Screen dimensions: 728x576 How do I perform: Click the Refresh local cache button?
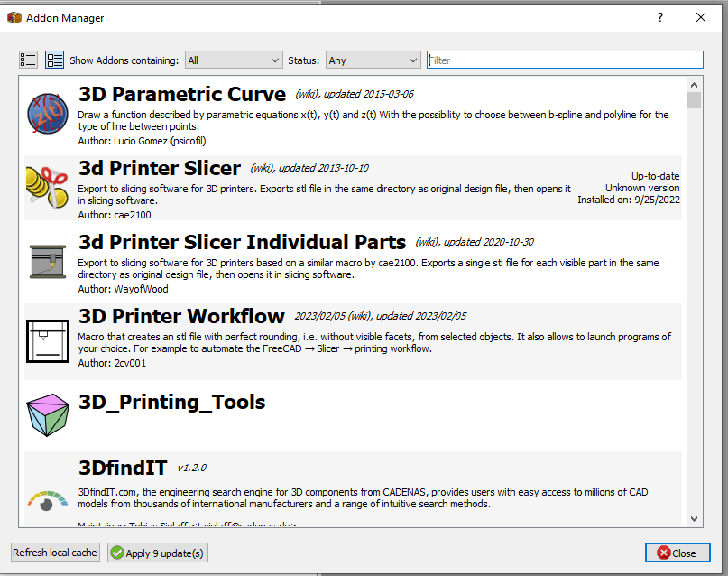click(54, 552)
